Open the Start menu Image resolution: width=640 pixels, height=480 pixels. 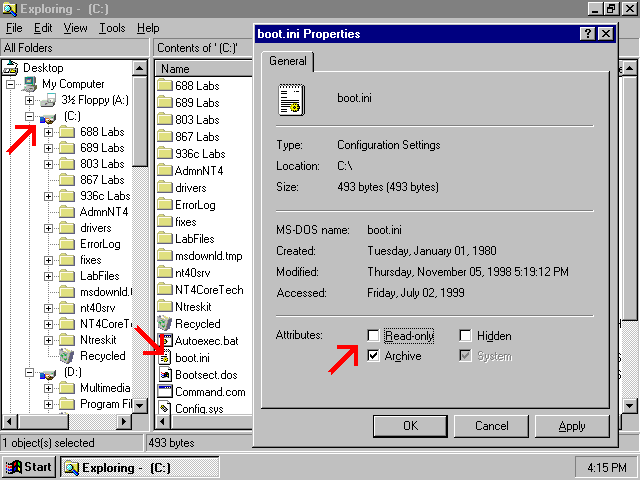coord(29,467)
